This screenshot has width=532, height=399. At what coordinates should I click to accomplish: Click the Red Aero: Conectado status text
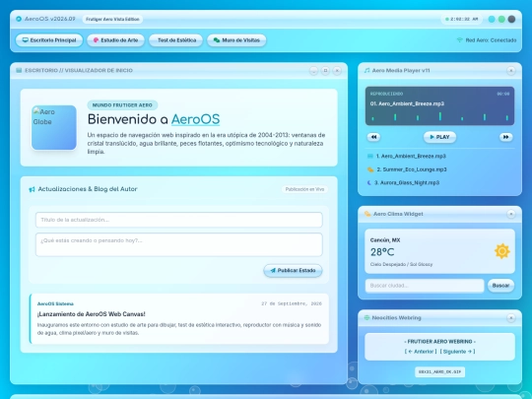pos(491,40)
